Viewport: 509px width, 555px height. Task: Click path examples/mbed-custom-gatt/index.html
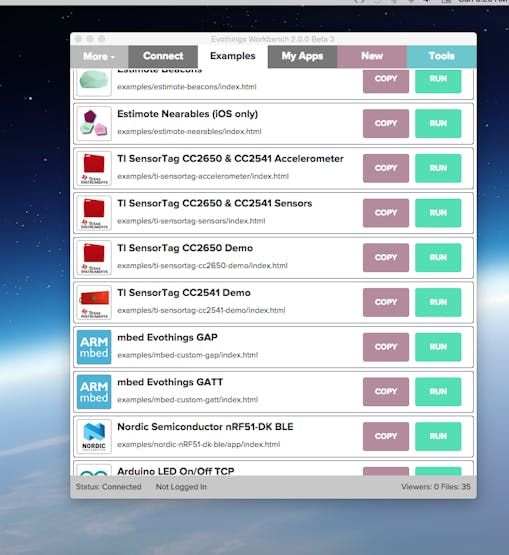188,400
